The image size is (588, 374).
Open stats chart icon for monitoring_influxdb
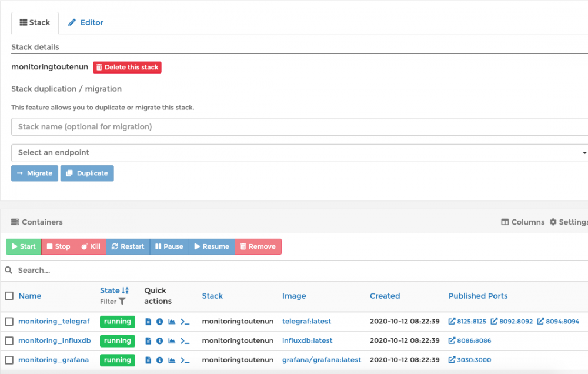pos(172,341)
